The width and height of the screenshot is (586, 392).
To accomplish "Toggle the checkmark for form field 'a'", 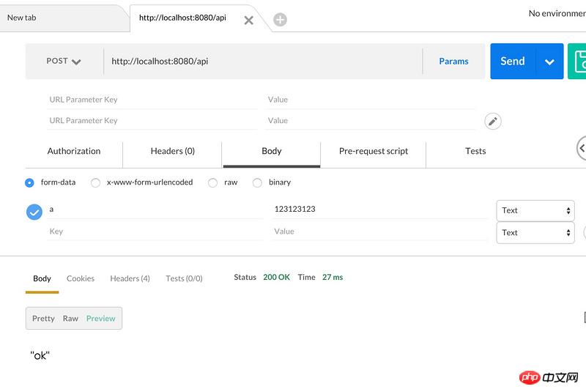I will [34, 212].
